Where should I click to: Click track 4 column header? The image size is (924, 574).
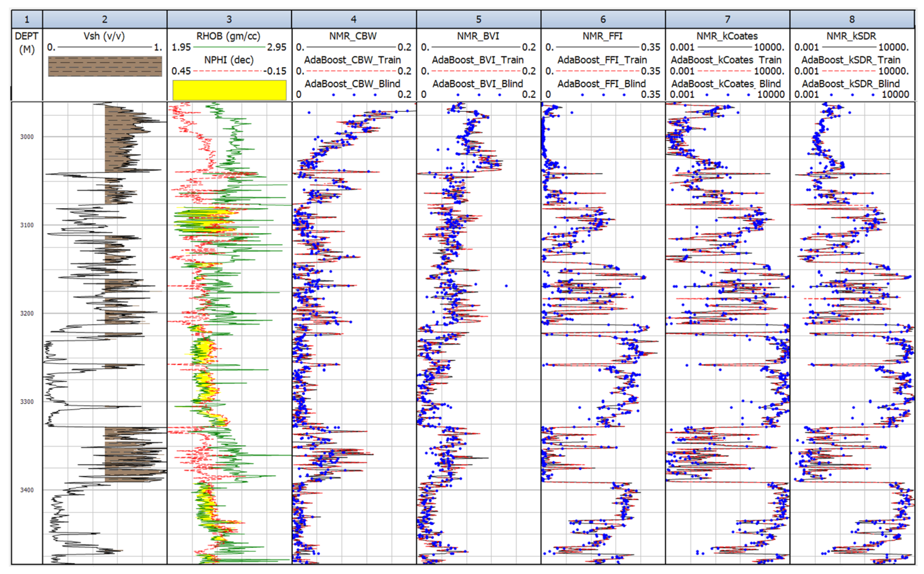[x=354, y=19]
